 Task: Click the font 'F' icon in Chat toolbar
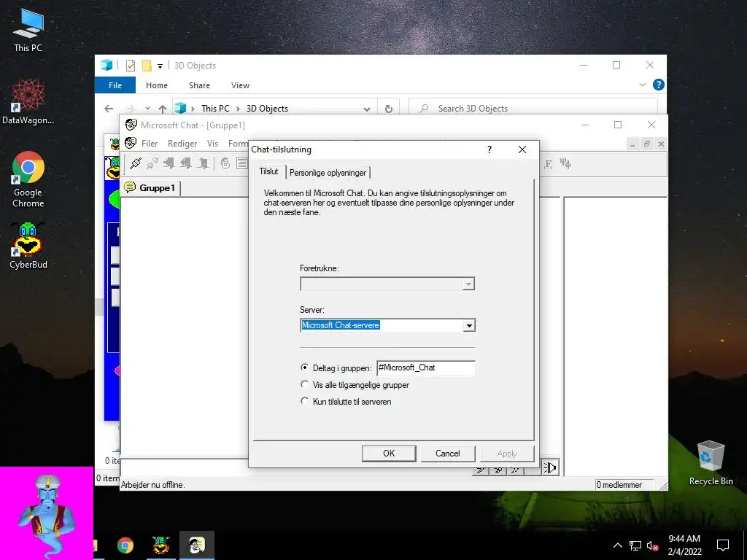click(549, 164)
